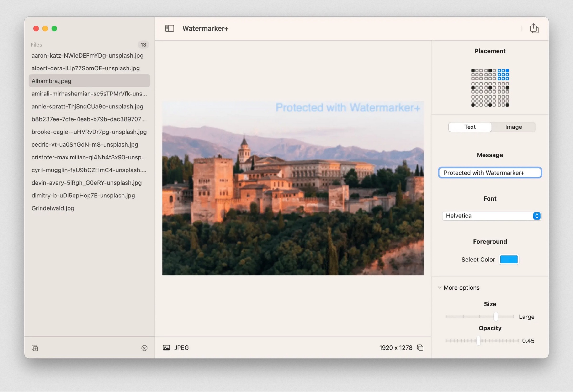
Task: Click the share export icon
Action: 534,28
